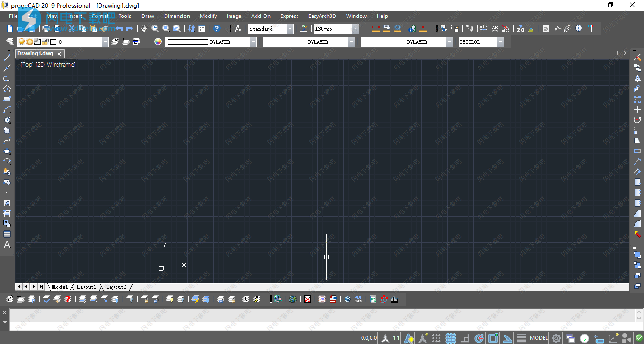Expand the linetype BYLAYER dropdown

(x=351, y=42)
